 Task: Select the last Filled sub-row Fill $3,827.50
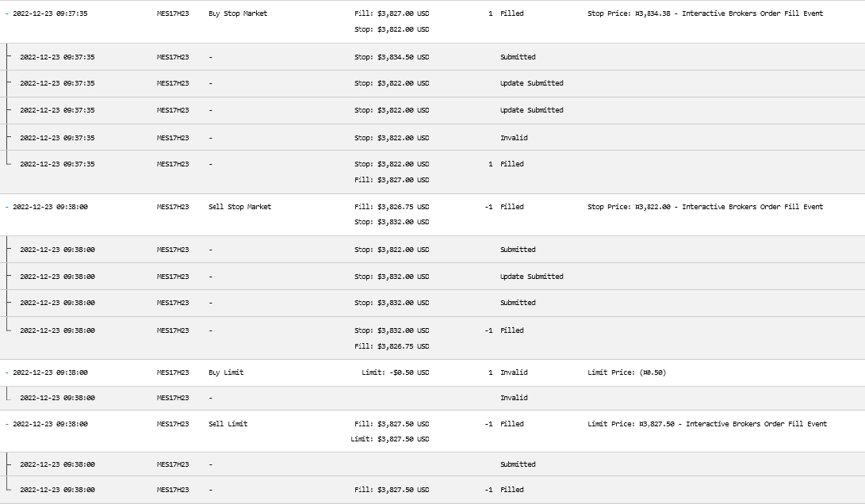point(433,490)
